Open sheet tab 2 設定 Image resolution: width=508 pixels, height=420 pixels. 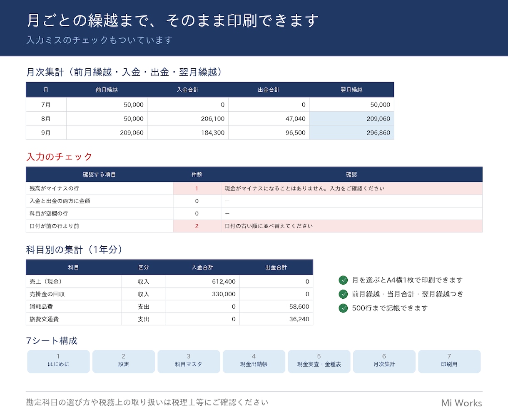pos(124,361)
